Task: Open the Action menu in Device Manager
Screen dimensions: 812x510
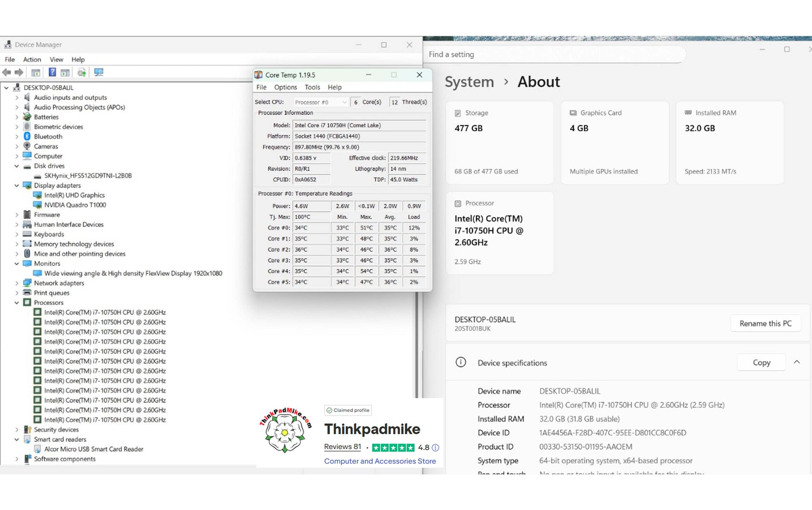Action: point(32,60)
